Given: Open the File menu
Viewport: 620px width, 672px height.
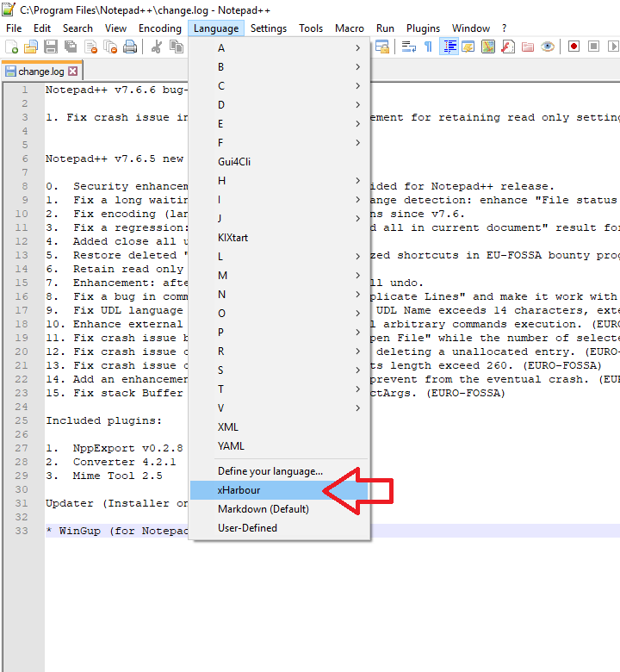Looking at the screenshot, I should pos(14,28).
